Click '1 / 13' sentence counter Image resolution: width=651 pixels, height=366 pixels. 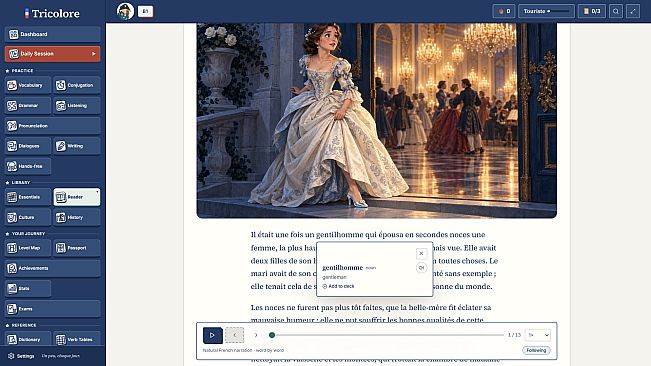click(x=514, y=335)
